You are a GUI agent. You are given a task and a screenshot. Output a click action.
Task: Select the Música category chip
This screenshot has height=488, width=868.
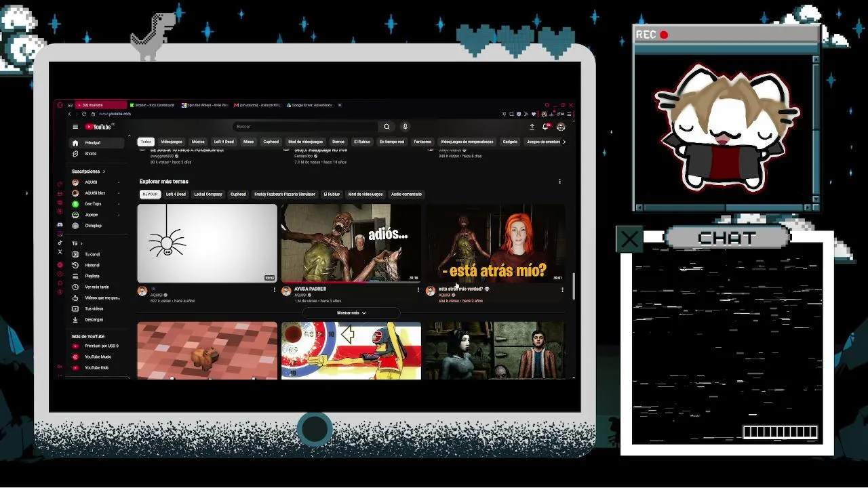[x=198, y=142]
